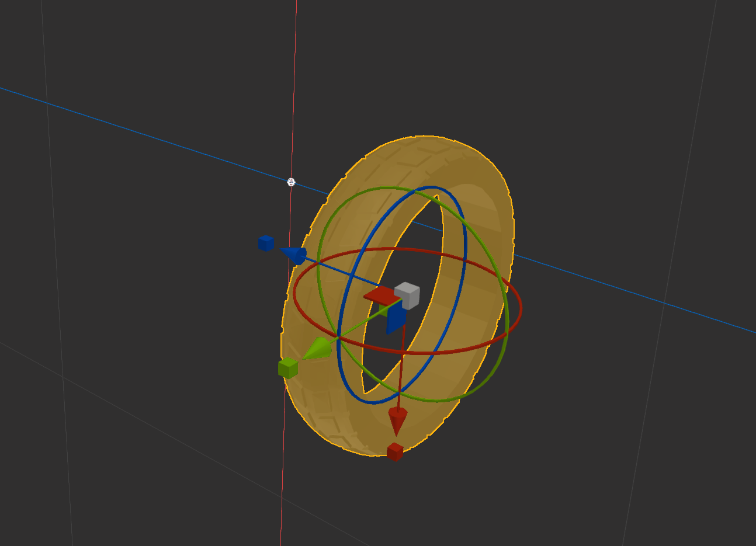This screenshot has height=546, width=756.
Task: Select the red scale cube handle
Action: tap(395, 452)
